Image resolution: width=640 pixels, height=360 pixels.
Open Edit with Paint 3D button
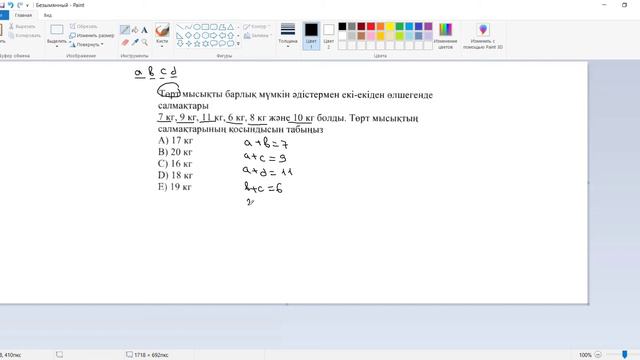(483, 36)
